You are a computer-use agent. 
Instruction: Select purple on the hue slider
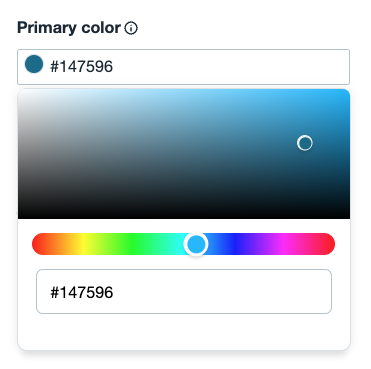tap(258, 244)
